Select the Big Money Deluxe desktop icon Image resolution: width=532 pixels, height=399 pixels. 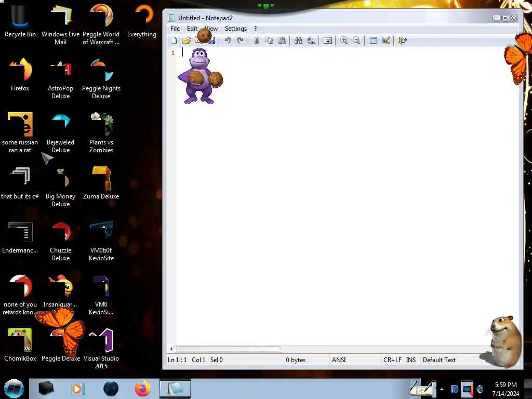(x=60, y=187)
